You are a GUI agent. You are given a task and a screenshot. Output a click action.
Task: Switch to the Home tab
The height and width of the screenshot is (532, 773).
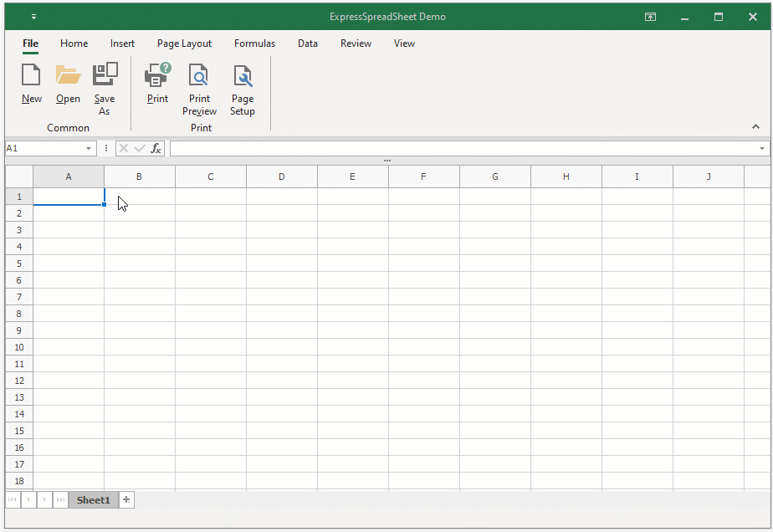click(74, 43)
